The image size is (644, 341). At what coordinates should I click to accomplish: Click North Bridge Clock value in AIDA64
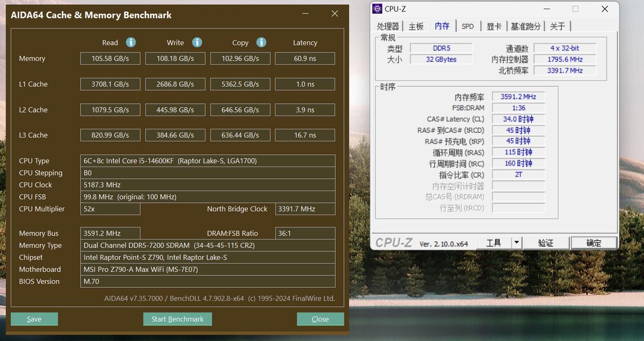pos(305,209)
